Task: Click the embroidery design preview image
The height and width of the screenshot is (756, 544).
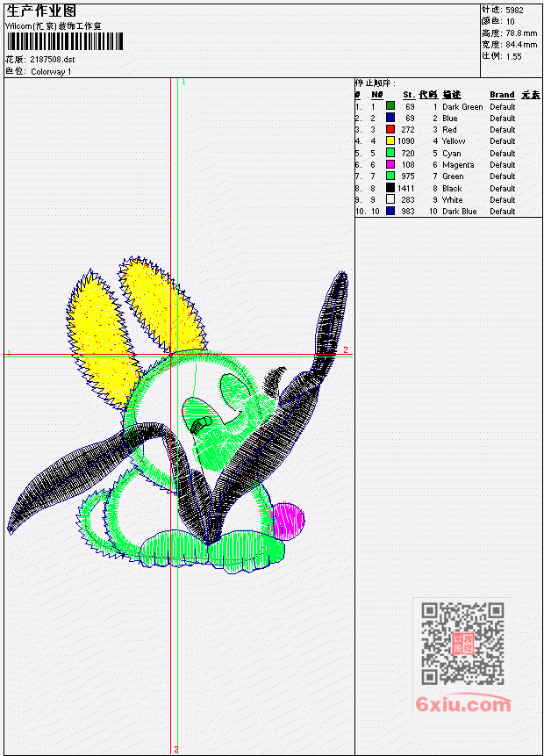Action: pos(177,415)
